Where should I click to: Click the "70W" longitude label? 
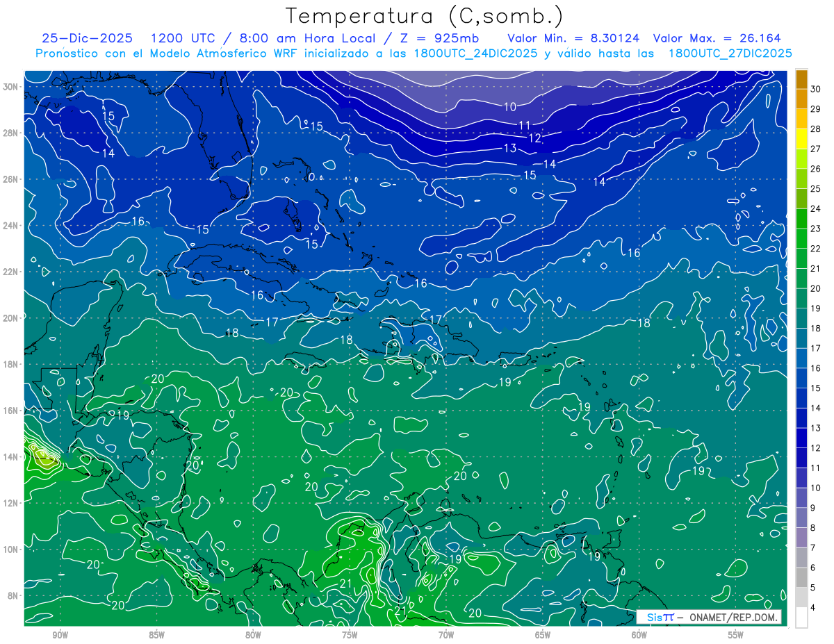coord(446,635)
